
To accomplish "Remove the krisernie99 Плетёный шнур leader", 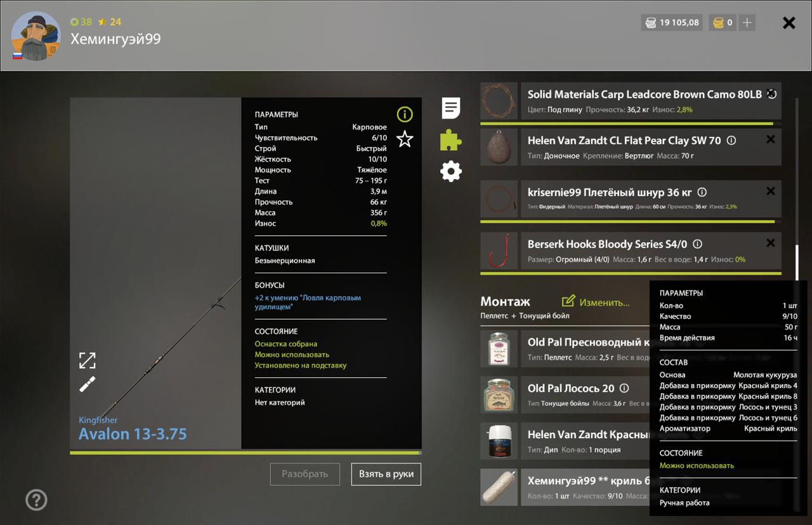I will tap(770, 191).
